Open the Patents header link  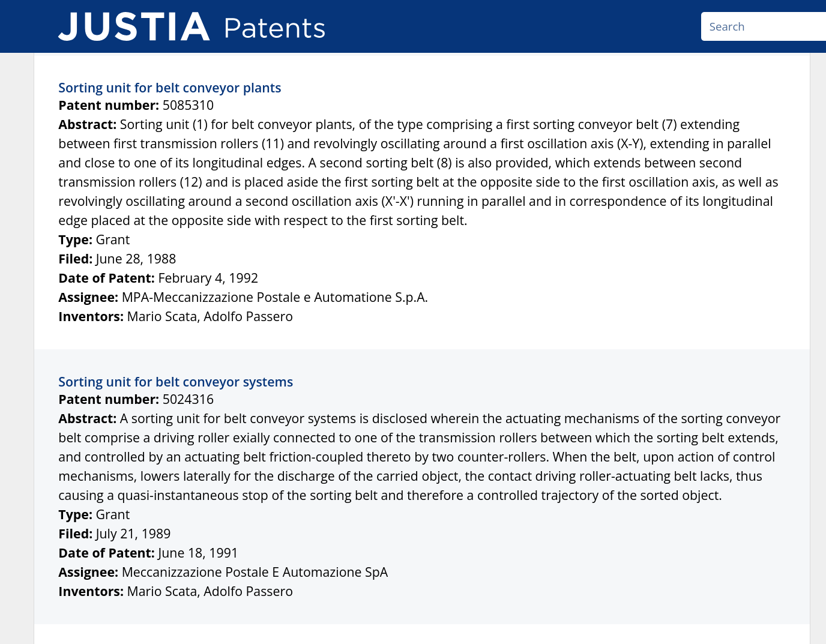click(274, 28)
